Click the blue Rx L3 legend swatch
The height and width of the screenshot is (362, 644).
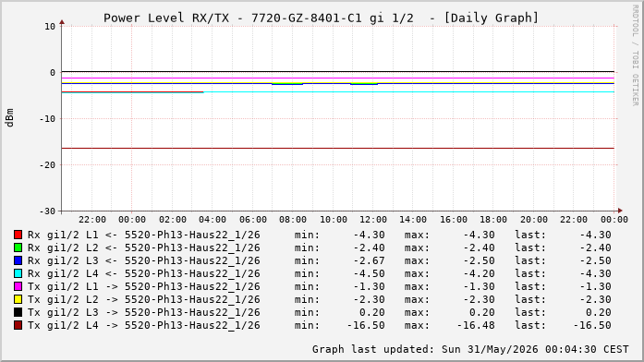[x=18, y=260]
